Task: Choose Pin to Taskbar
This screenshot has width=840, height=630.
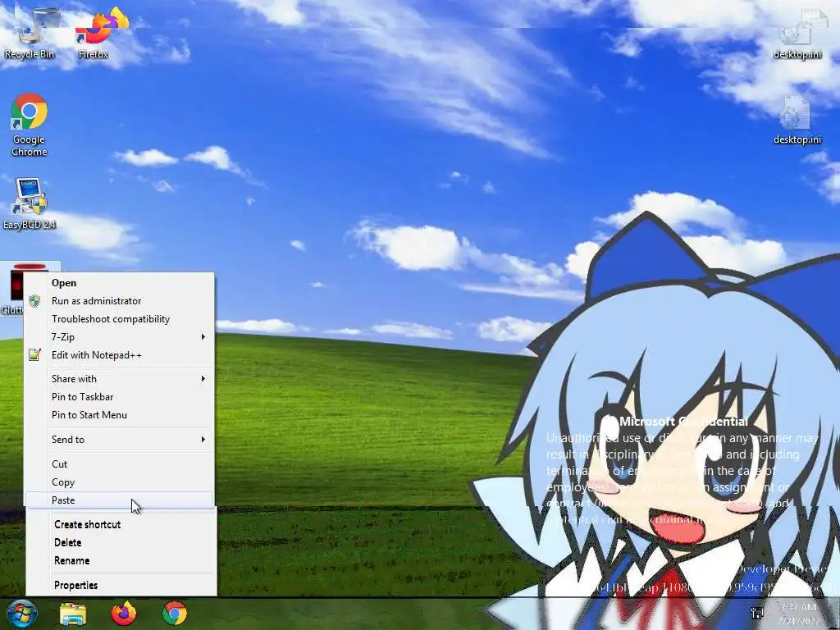Action: (x=119, y=396)
